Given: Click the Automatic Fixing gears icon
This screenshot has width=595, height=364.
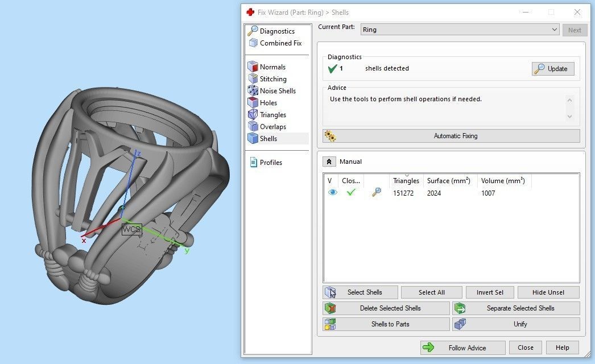Looking at the screenshot, I should point(330,136).
